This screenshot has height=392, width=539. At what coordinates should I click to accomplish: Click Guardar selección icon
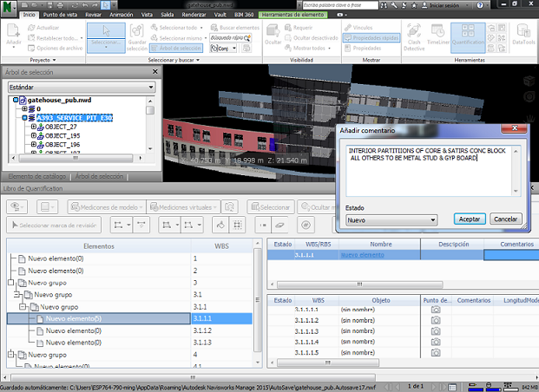tap(137, 38)
